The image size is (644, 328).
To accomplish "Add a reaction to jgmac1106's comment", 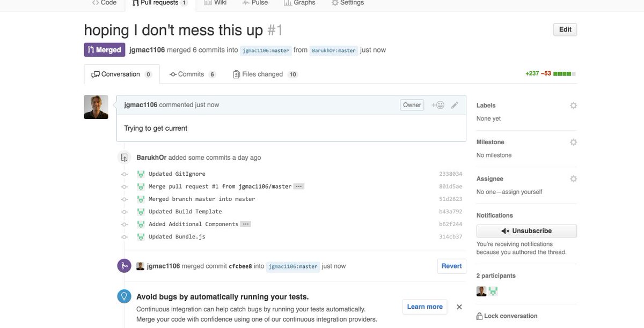I will (x=438, y=105).
